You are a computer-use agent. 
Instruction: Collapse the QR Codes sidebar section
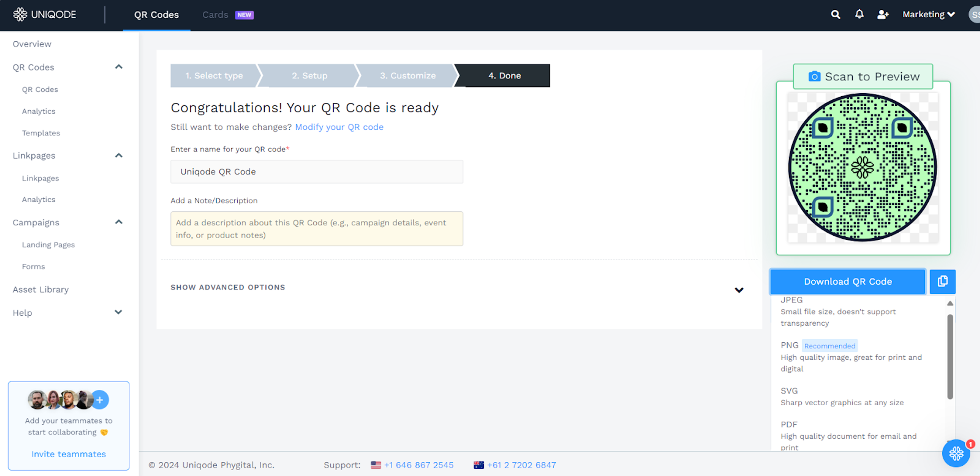tap(119, 67)
